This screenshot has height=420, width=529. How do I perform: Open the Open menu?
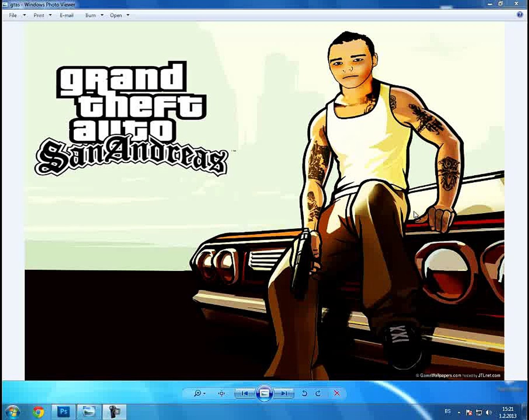pos(119,15)
